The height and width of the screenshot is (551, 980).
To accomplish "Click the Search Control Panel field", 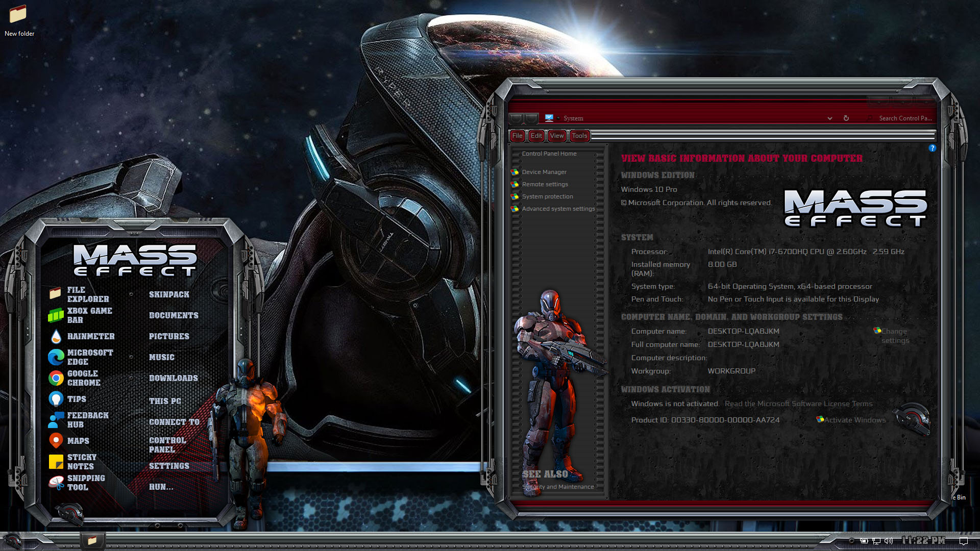I will coord(904,118).
